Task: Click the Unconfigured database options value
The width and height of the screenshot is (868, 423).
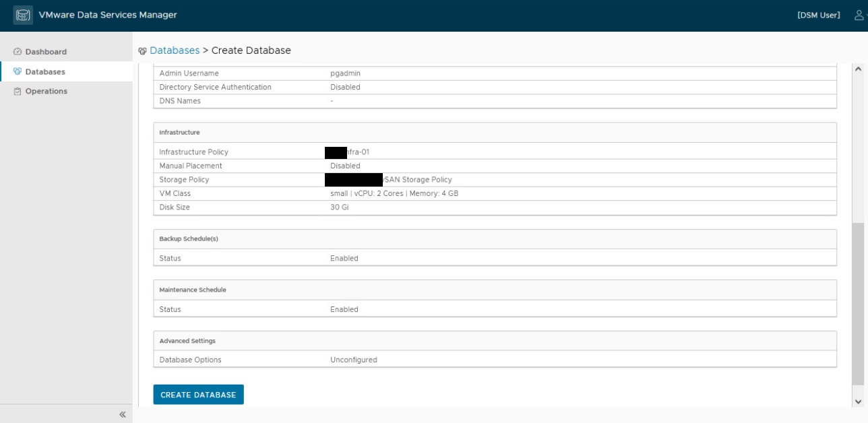Action: pos(354,360)
